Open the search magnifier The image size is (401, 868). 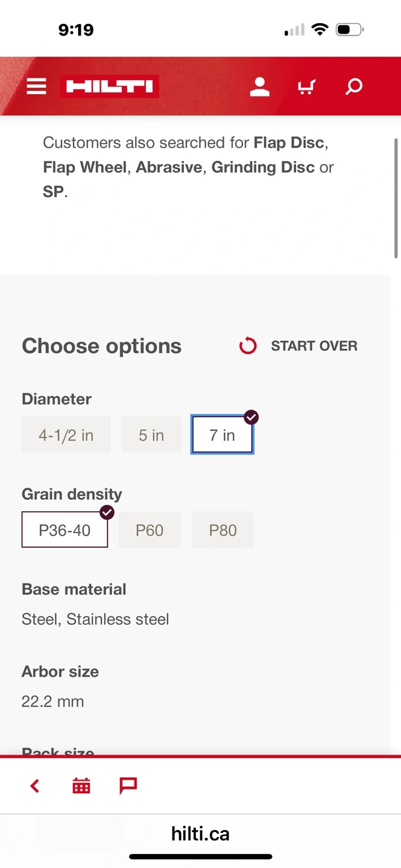click(354, 86)
